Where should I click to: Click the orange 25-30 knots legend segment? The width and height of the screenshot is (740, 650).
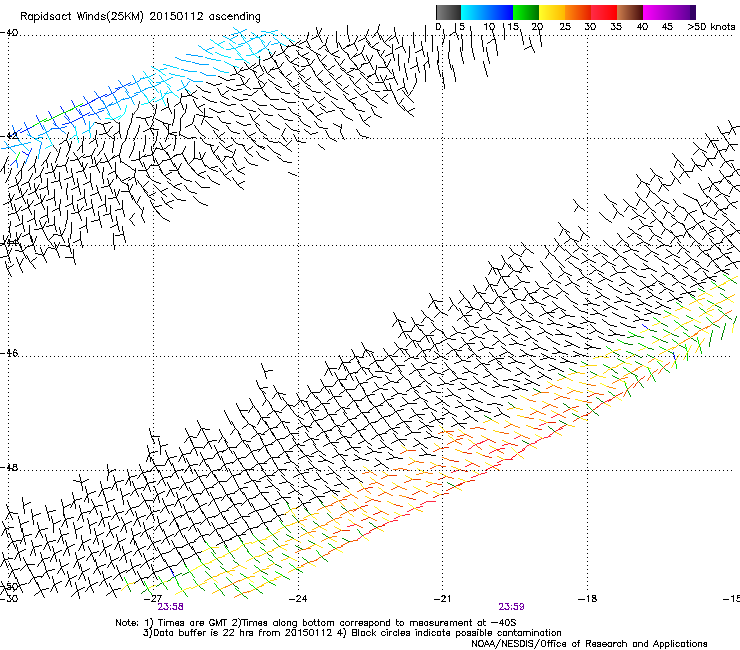coord(578,12)
